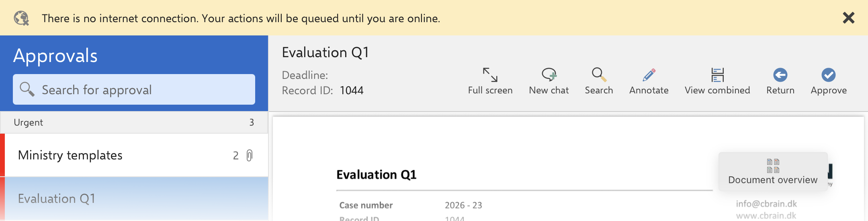Open Search in the document toolbar
Screen dimensions: 868x221
coord(599,81)
